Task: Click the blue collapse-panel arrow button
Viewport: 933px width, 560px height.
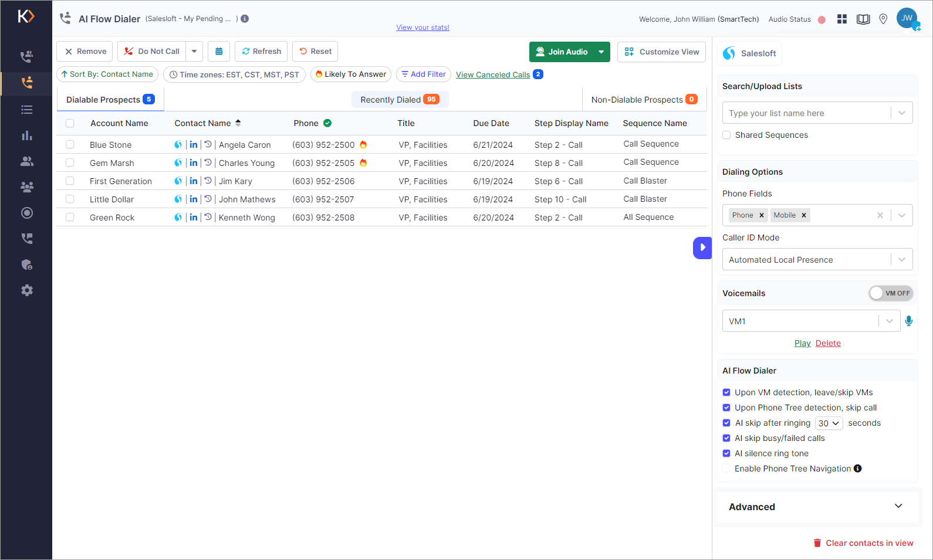Action: pyautogui.click(x=702, y=247)
